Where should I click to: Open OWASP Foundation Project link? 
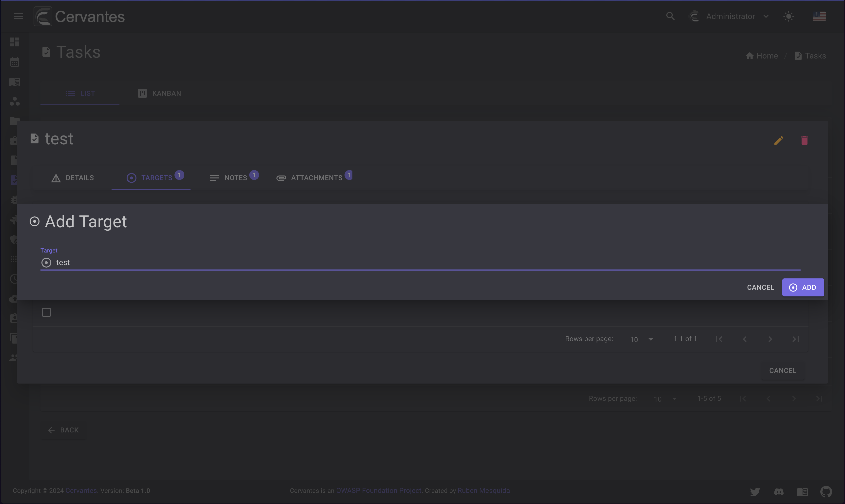(x=379, y=490)
